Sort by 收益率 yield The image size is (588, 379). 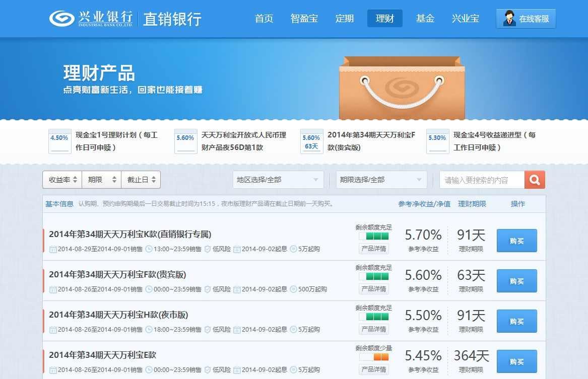62,180
